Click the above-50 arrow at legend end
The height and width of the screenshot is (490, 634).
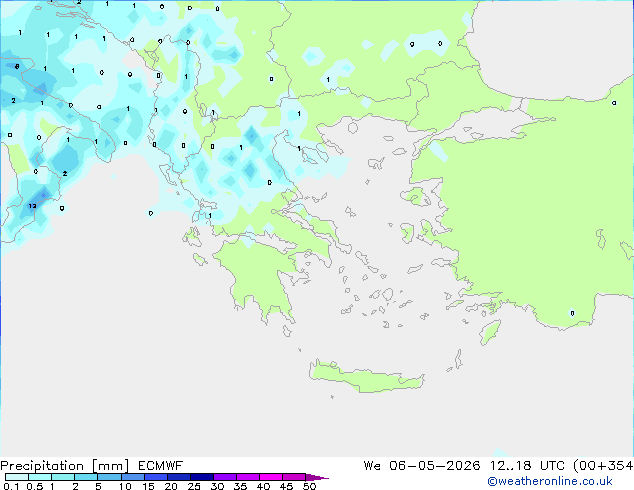point(317,477)
